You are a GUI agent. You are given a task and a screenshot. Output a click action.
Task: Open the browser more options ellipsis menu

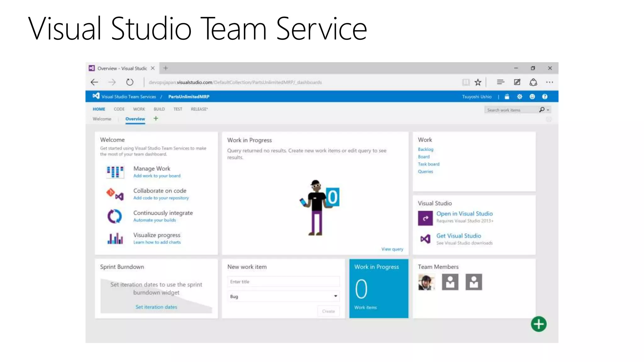point(549,82)
